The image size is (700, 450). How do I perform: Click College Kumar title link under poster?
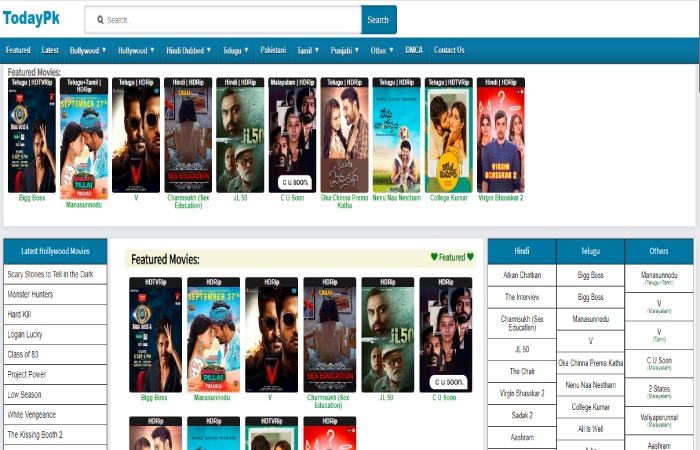point(449,198)
